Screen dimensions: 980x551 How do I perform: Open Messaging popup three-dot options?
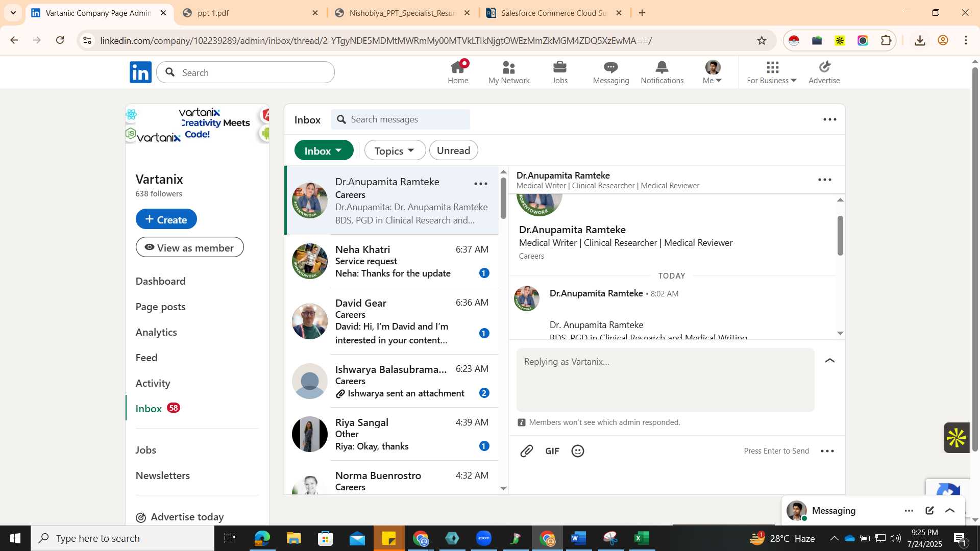909,511
